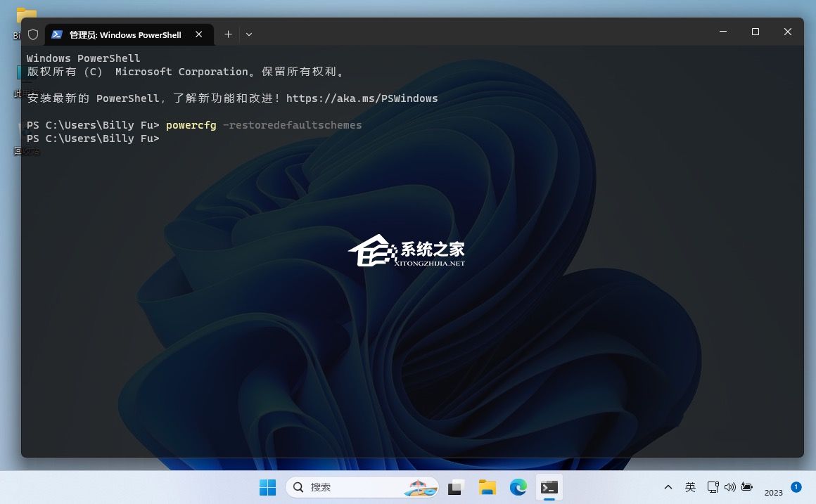Show hidden system tray icons
This screenshot has height=504, width=816.
pos(668,487)
